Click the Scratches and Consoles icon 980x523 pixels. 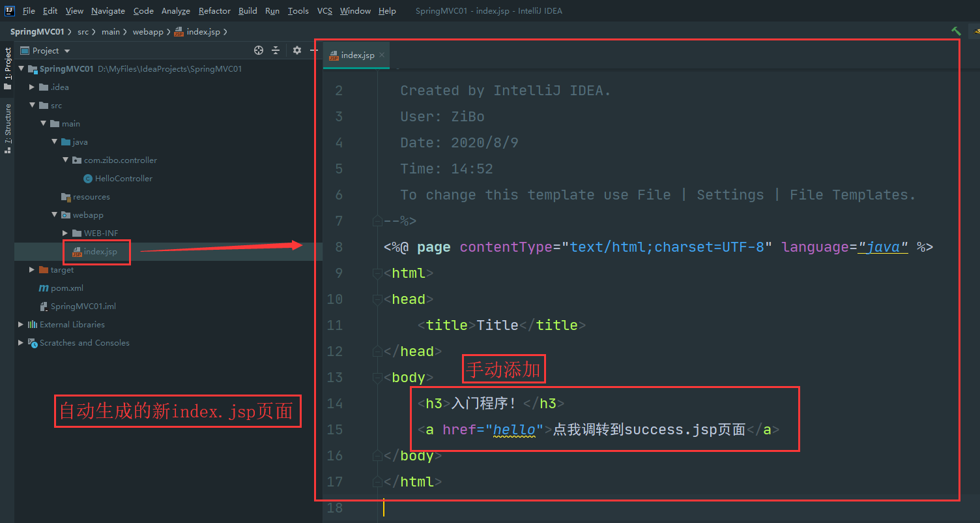tap(33, 342)
